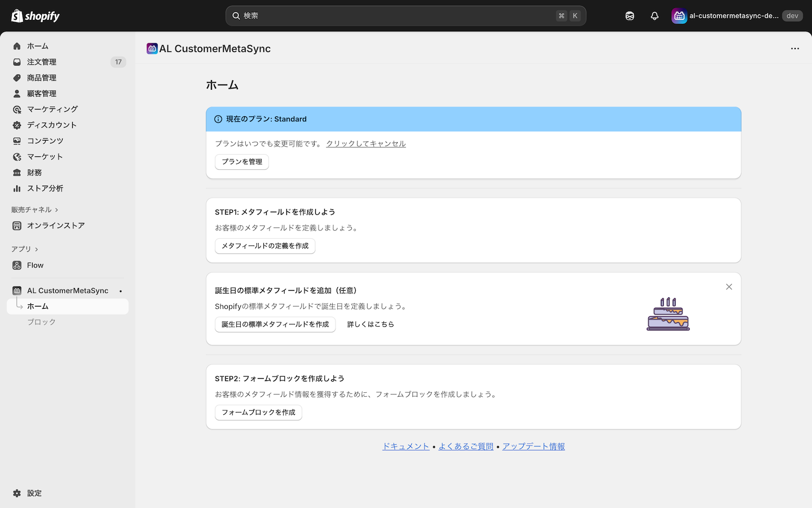The height and width of the screenshot is (508, 812).
Task: Click the 商品管理 product tag icon
Action: 17,78
